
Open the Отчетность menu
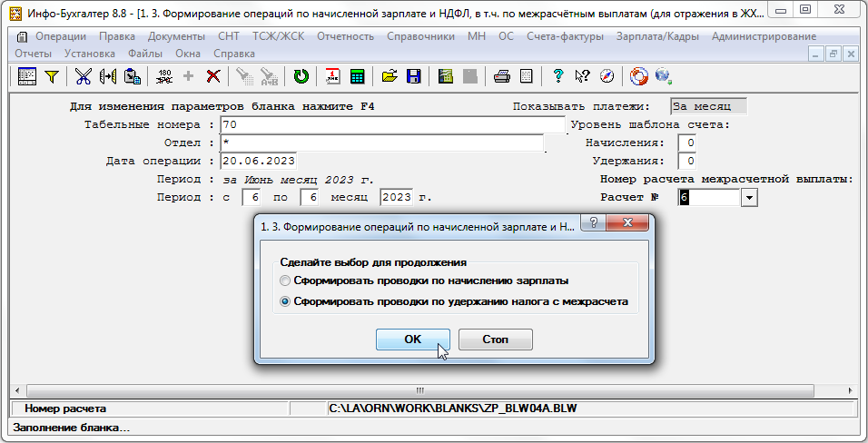[345, 36]
